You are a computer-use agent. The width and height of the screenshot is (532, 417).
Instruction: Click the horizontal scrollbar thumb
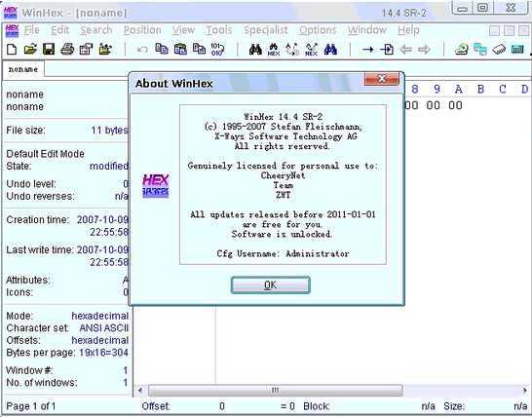click(276, 390)
